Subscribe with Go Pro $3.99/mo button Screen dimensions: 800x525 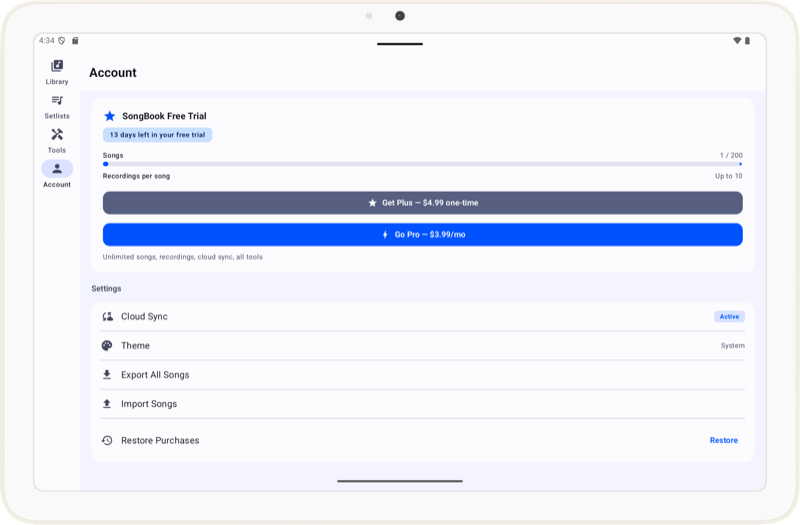[422, 235]
